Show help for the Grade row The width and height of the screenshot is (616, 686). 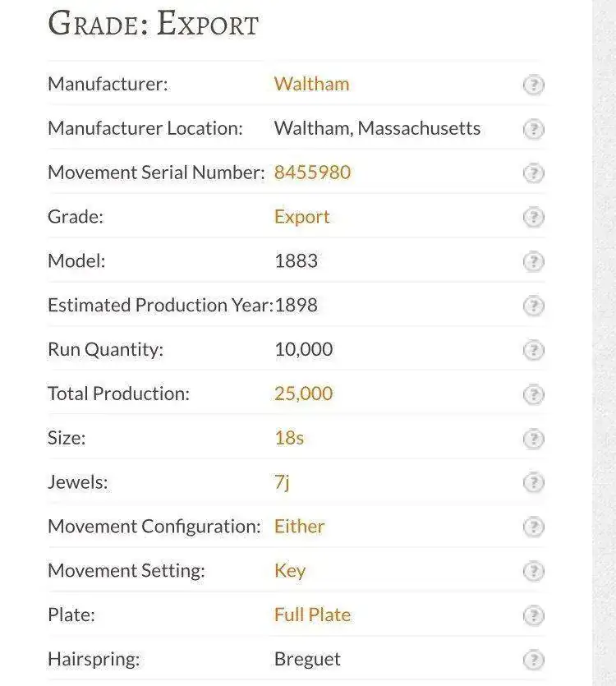(x=533, y=218)
